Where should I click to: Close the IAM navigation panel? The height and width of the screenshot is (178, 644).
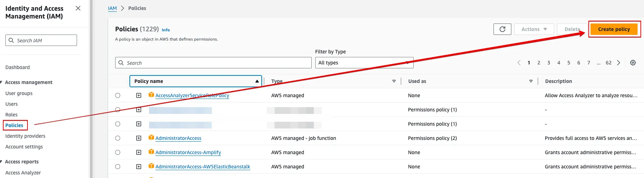pos(78,8)
